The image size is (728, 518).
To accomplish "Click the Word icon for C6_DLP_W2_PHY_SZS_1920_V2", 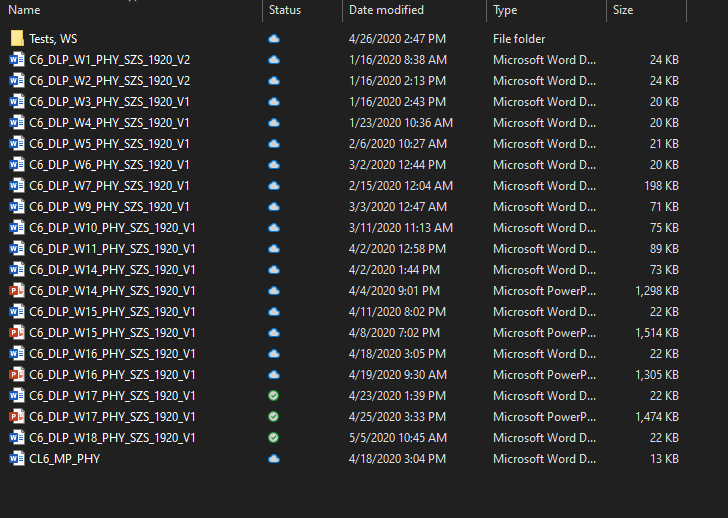I will (17, 81).
